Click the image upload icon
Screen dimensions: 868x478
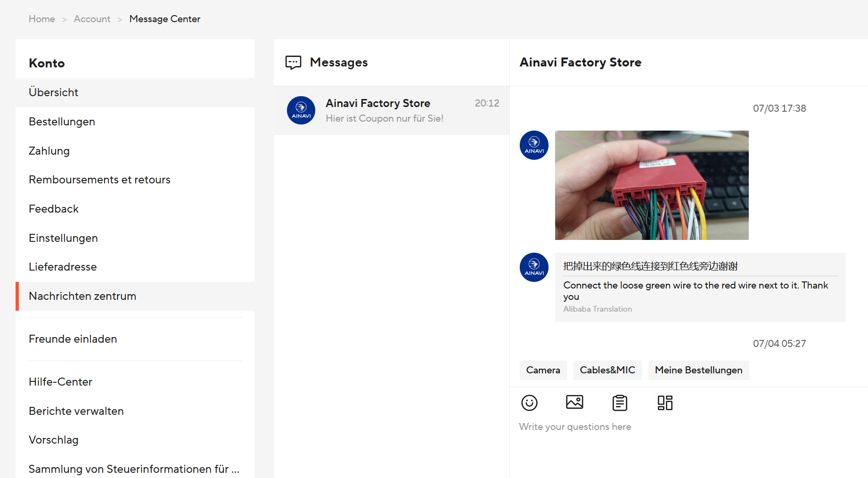pos(574,402)
